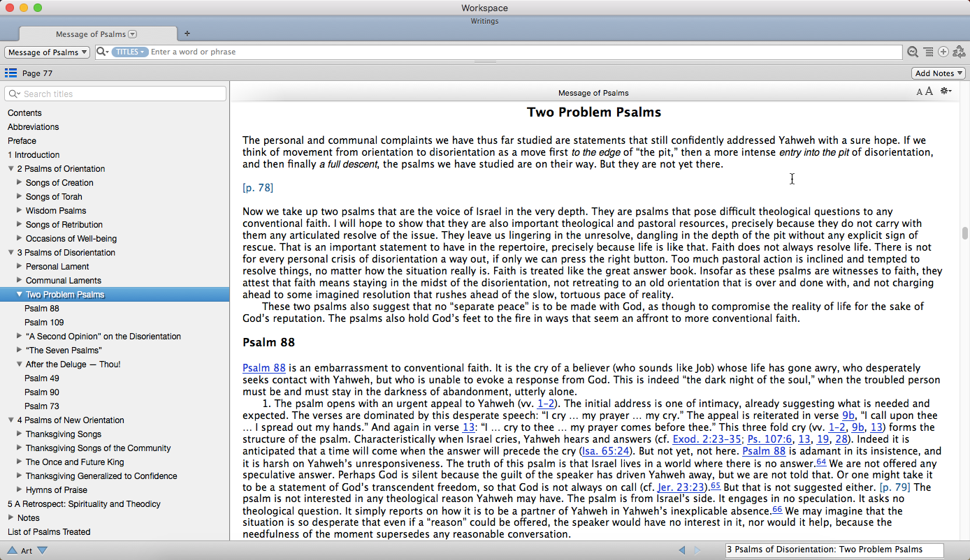Open List of Psalms Treated
This screenshot has height=560, width=970.
49,532
